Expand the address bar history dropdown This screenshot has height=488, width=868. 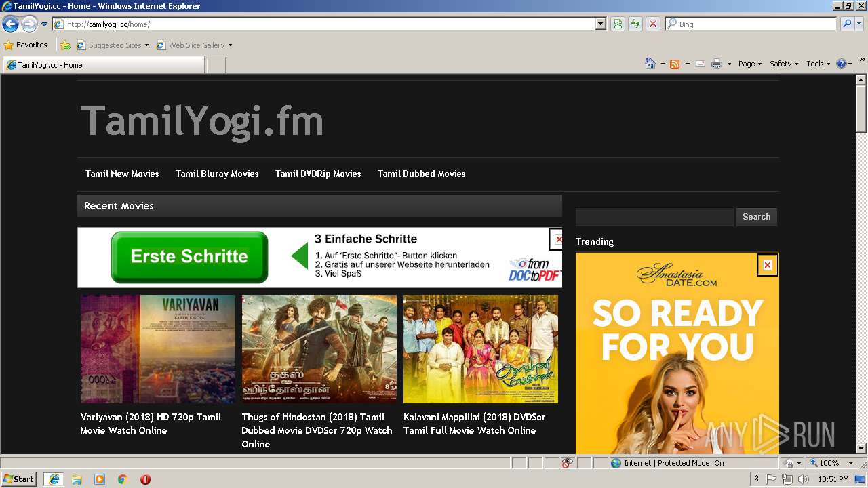[600, 24]
